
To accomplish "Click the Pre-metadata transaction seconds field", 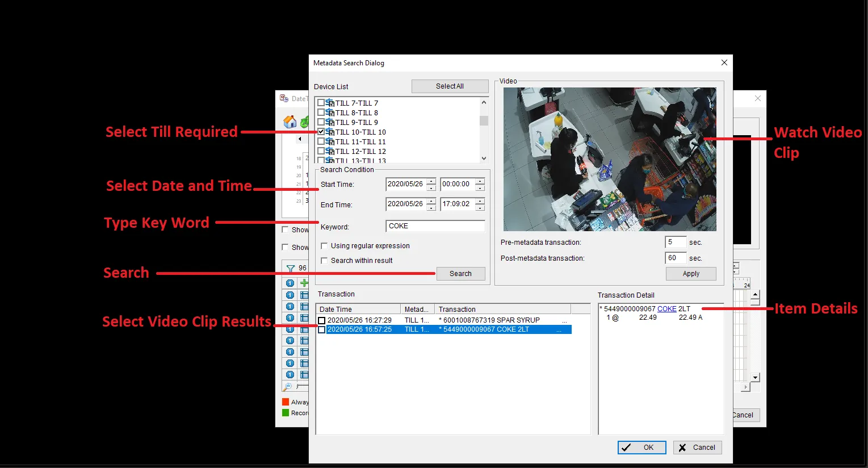I will 676,242.
